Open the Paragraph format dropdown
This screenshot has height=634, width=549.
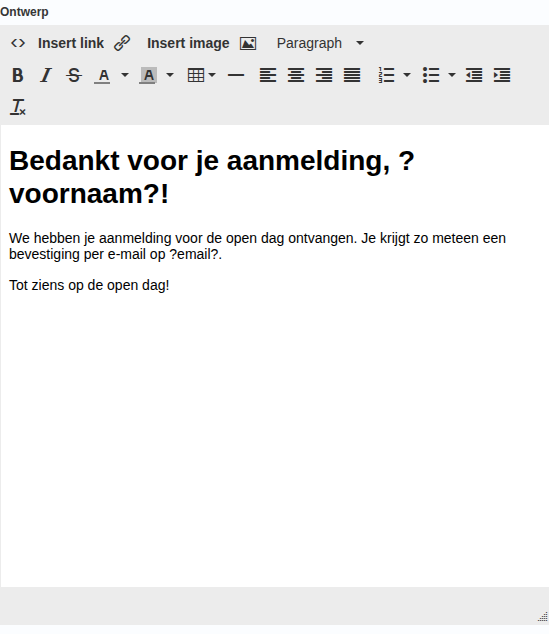point(320,43)
